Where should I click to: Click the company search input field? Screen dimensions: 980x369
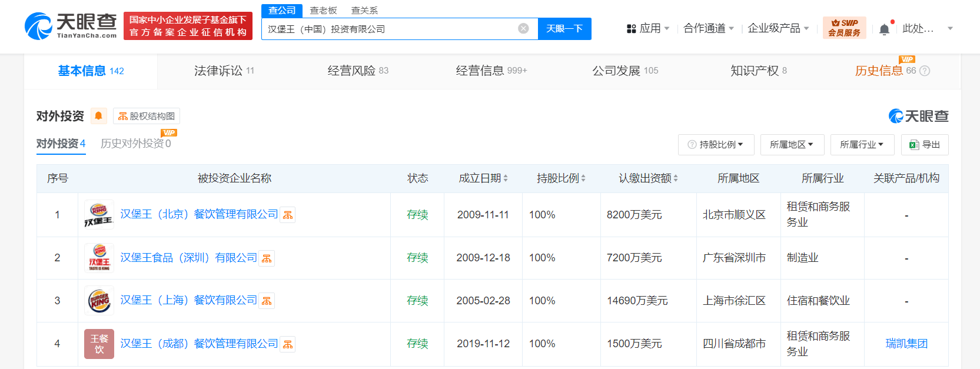tap(388, 29)
